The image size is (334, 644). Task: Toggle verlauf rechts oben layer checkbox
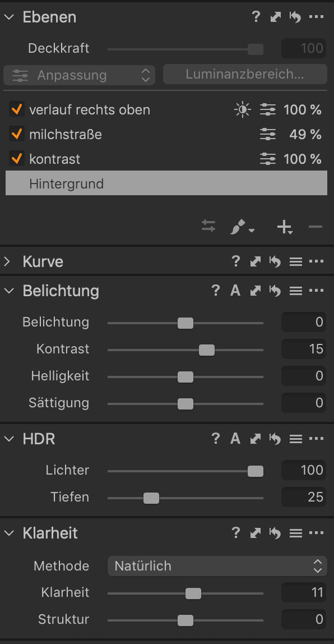click(17, 109)
